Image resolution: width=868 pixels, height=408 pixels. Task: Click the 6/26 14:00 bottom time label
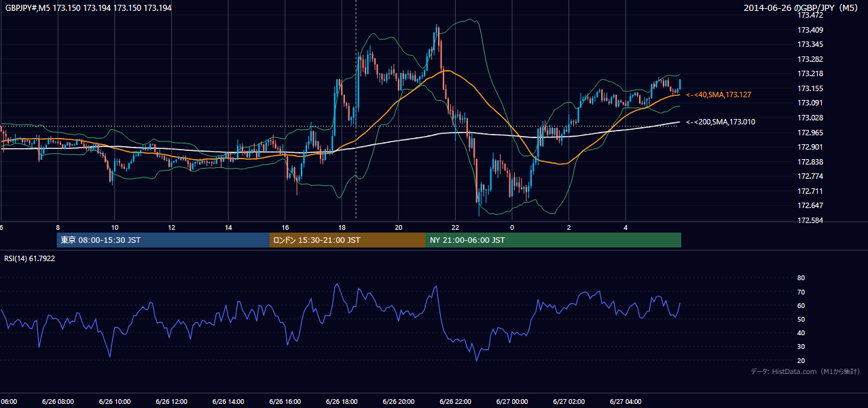228,402
